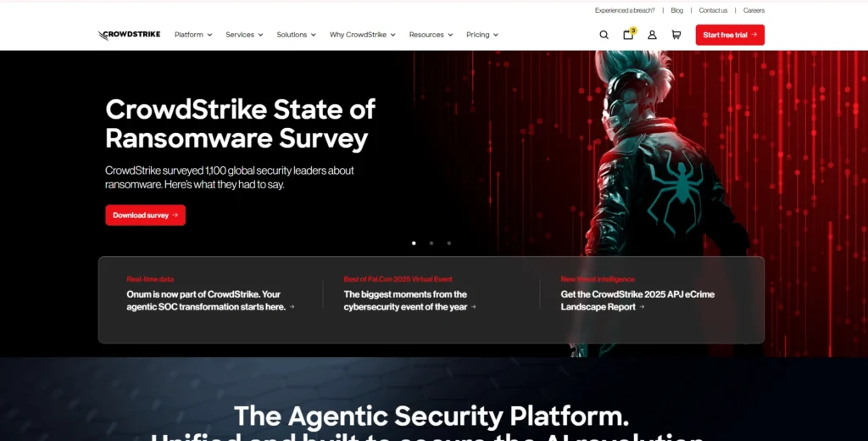This screenshot has height=441, width=868.
Task: Expand the Resources menu
Action: [x=431, y=35]
